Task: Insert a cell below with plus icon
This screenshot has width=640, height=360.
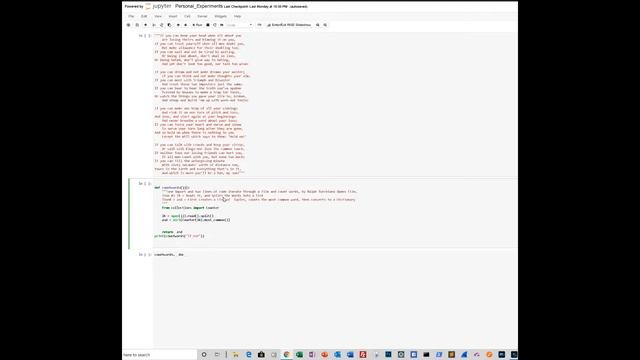Action: click(145, 25)
